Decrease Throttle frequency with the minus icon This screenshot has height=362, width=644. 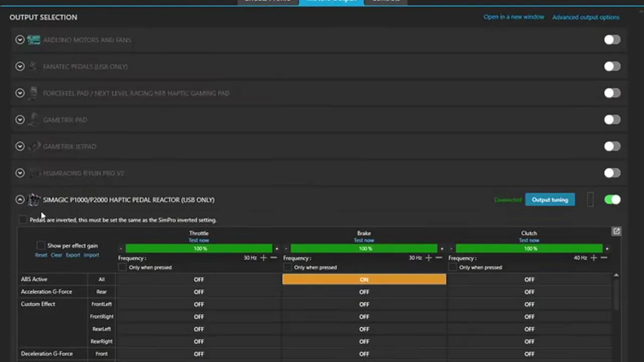tap(274, 257)
